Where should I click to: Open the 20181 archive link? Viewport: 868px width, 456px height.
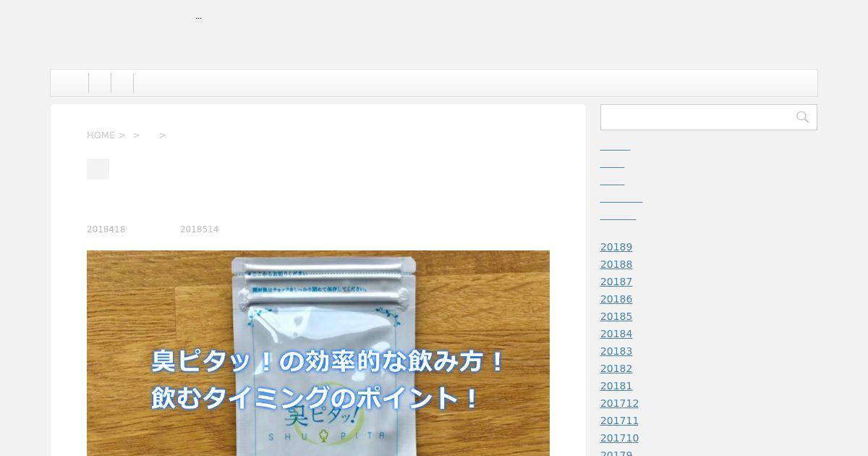click(x=616, y=386)
